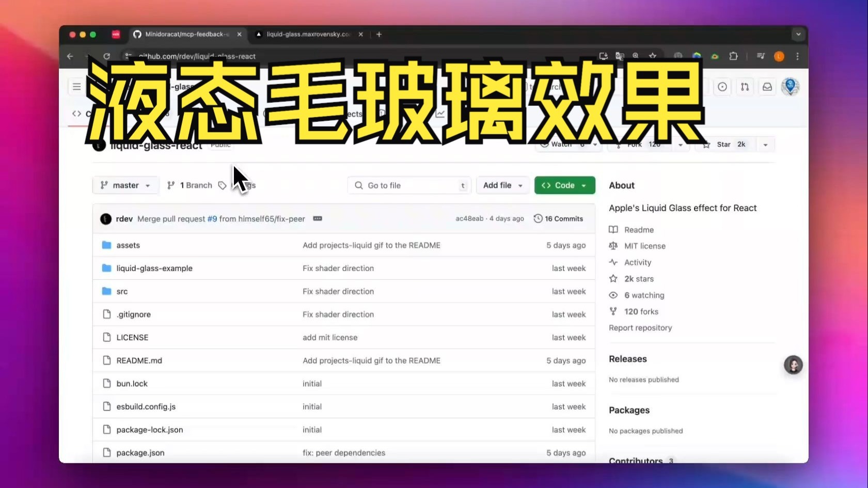The width and height of the screenshot is (868, 488).
Task: Click the Go to file search field
Action: tap(409, 185)
